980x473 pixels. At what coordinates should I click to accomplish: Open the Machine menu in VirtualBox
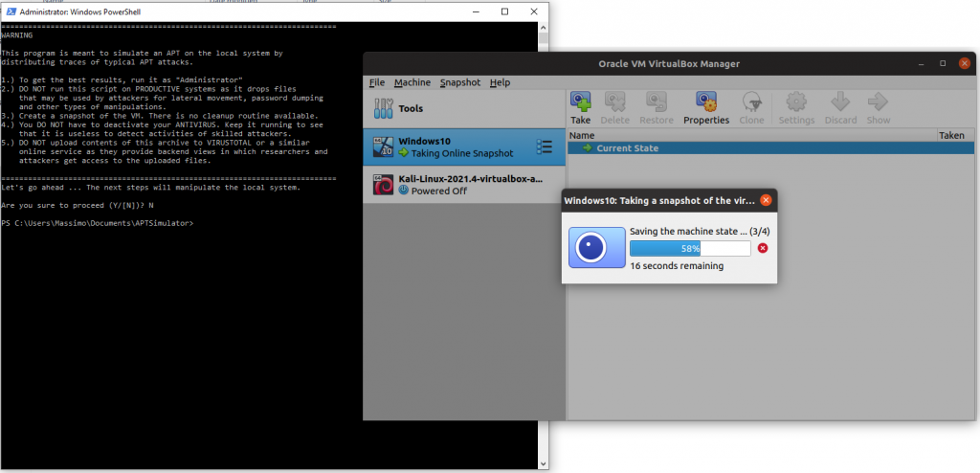pos(412,82)
